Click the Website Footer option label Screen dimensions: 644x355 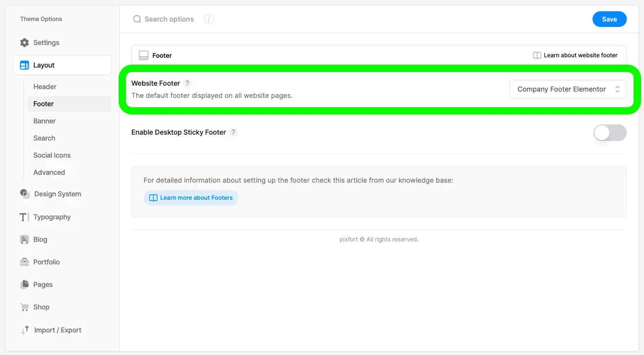(156, 83)
